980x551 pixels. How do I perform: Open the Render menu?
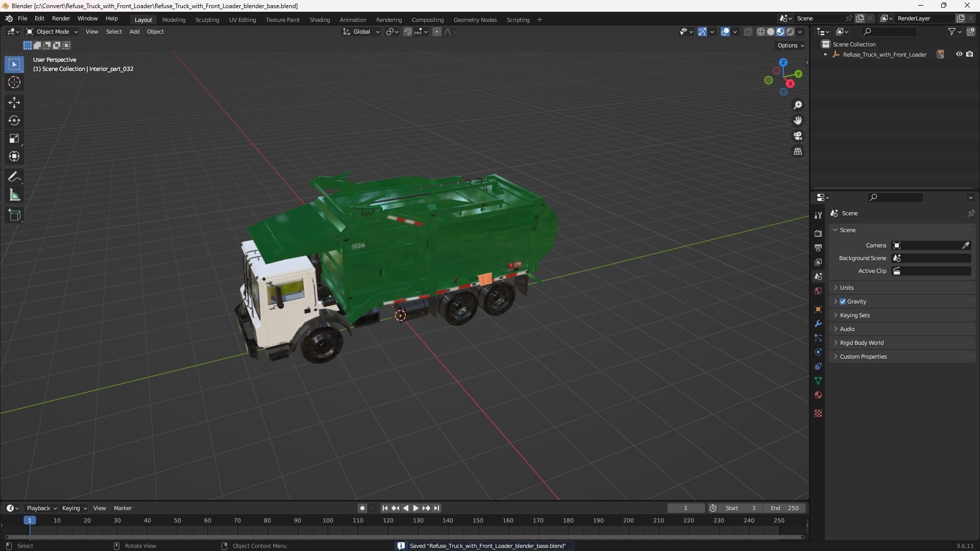click(61, 18)
